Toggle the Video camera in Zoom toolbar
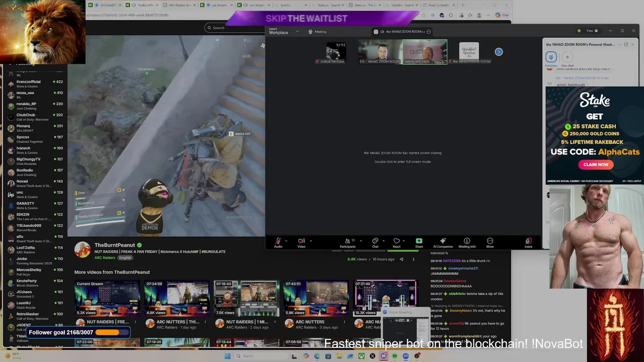 click(301, 243)
